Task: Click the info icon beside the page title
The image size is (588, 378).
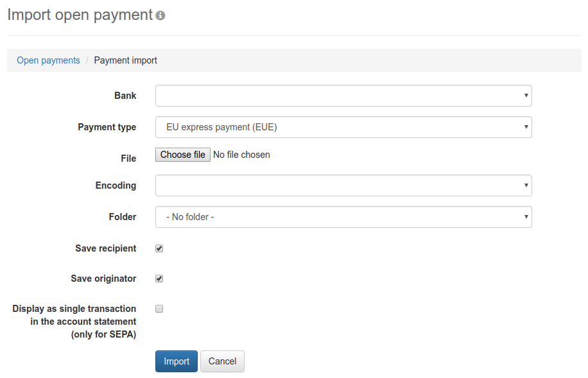Action: click(160, 15)
